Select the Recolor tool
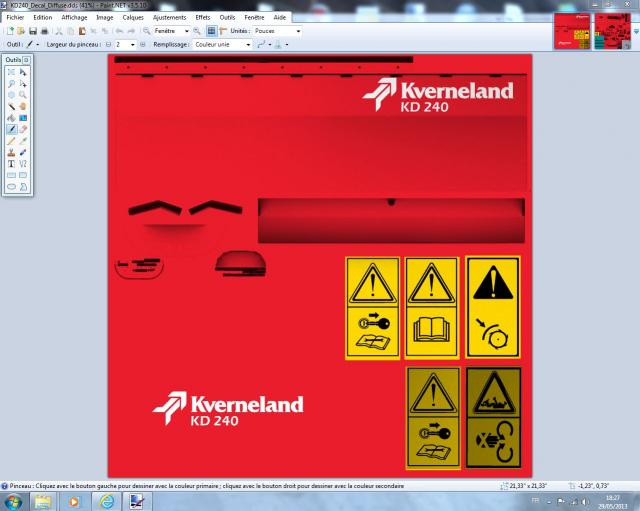This screenshot has height=511, width=640. coord(23,152)
